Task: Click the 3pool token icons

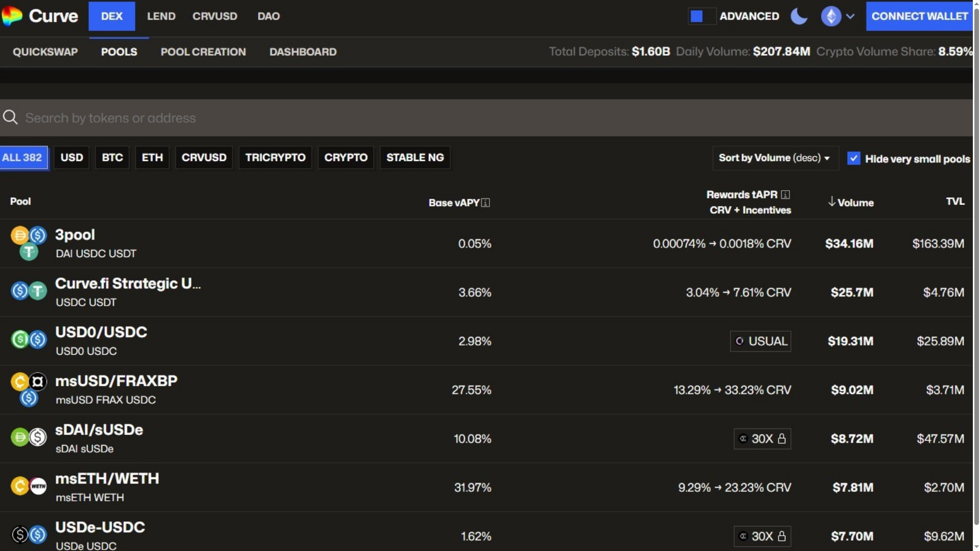Action: click(x=29, y=243)
